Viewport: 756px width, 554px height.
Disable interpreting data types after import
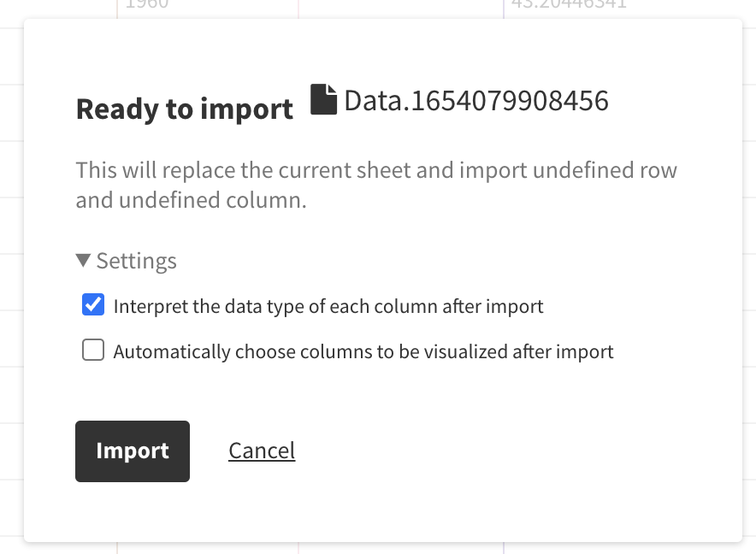click(x=92, y=304)
